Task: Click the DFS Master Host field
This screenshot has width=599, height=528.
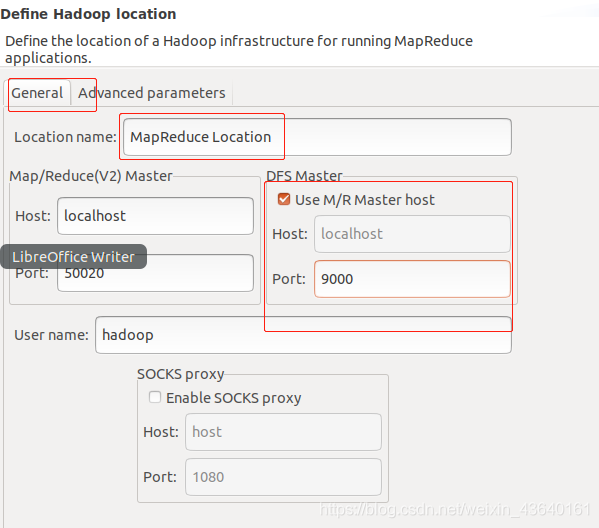Action: pos(412,234)
